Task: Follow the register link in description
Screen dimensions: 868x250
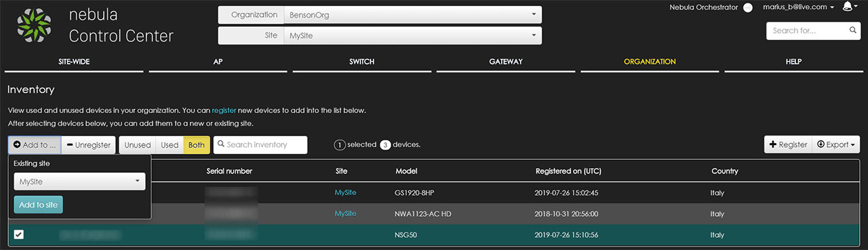Action: 224,110
